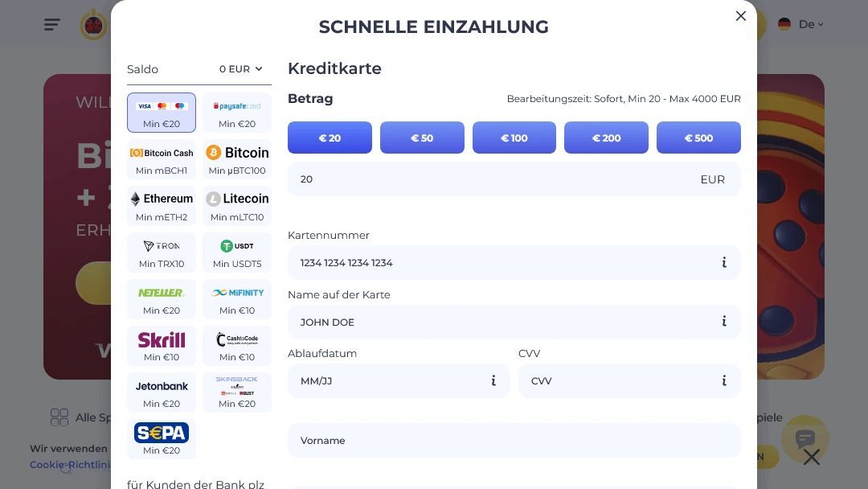This screenshot has width=868, height=489.
Task: Choose the Ethereum deposit option
Action: (162, 206)
